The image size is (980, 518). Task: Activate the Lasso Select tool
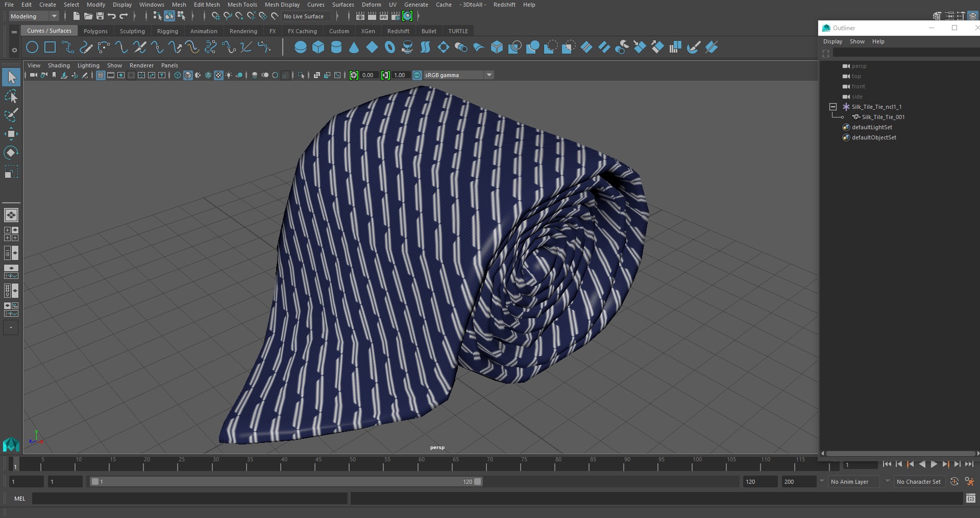[x=11, y=96]
